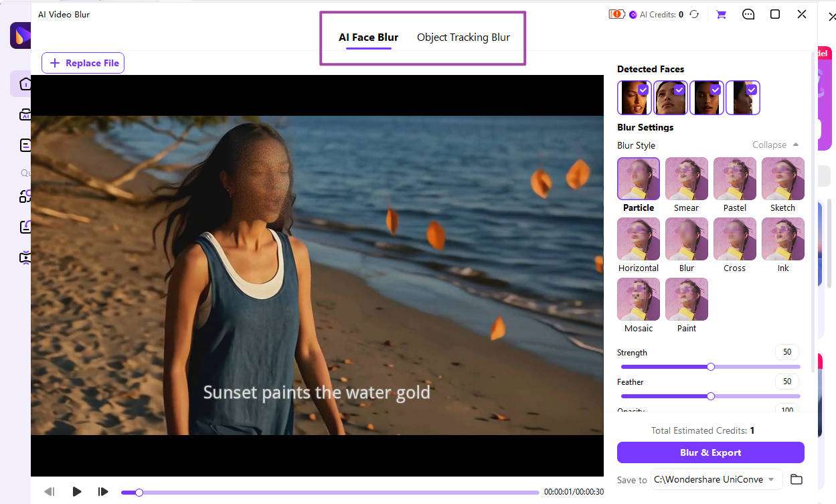This screenshot has height=504, width=836.
Task: Click the 'Blur Settings' heading
Action: pyautogui.click(x=645, y=127)
